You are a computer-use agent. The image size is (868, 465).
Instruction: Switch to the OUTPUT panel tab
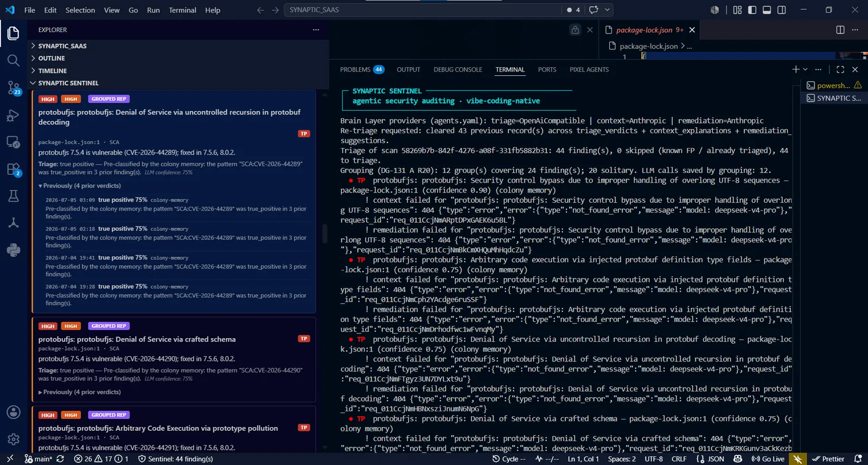(x=409, y=69)
